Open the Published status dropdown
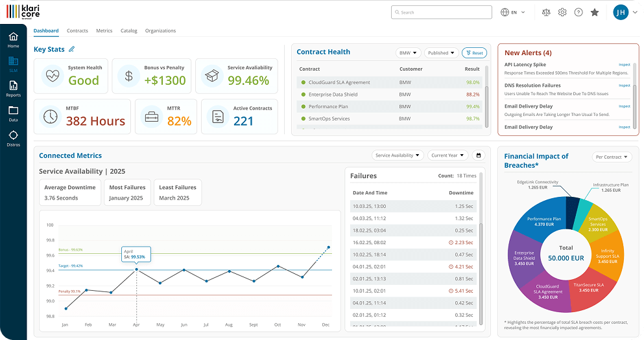This screenshot has width=644, height=340. [x=441, y=53]
